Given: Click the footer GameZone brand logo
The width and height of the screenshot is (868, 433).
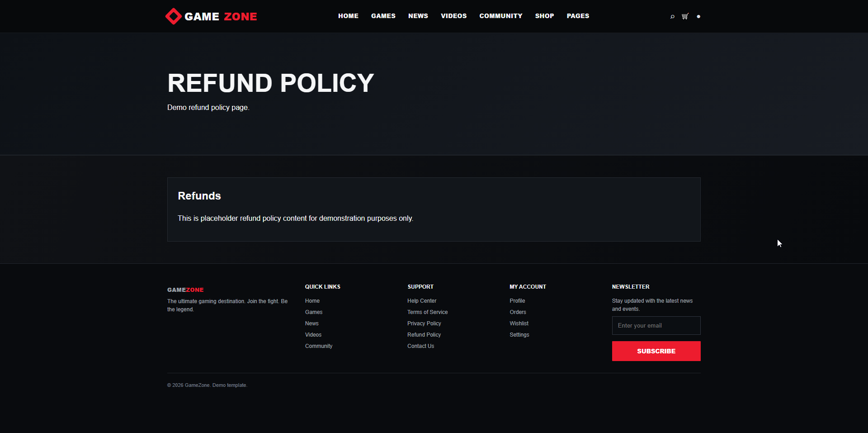Looking at the screenshot, I should tap(185, 290).
